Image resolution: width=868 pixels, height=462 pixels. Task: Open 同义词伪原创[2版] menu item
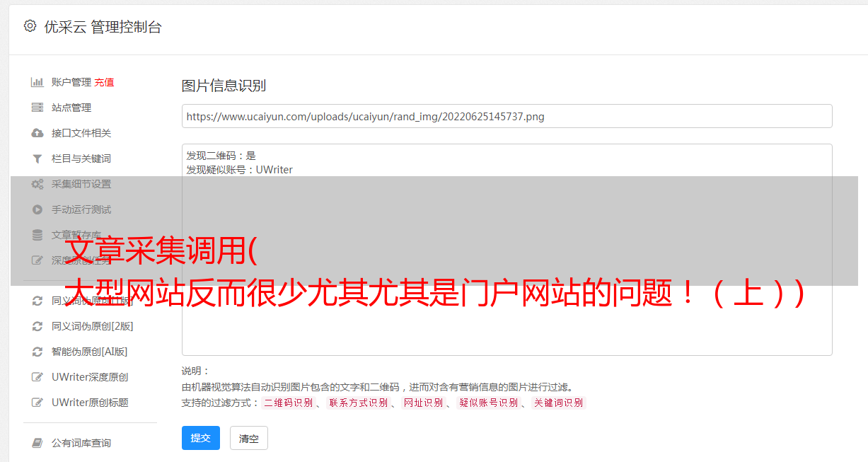93,326
